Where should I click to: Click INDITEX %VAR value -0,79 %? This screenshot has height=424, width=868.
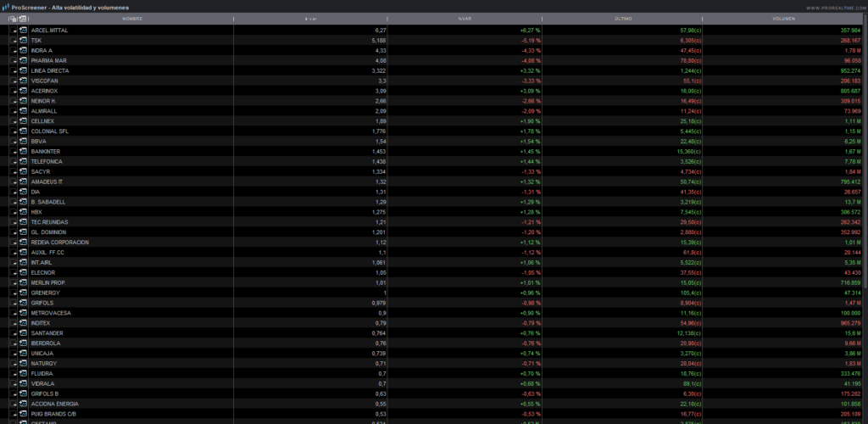tap(531, 323)
